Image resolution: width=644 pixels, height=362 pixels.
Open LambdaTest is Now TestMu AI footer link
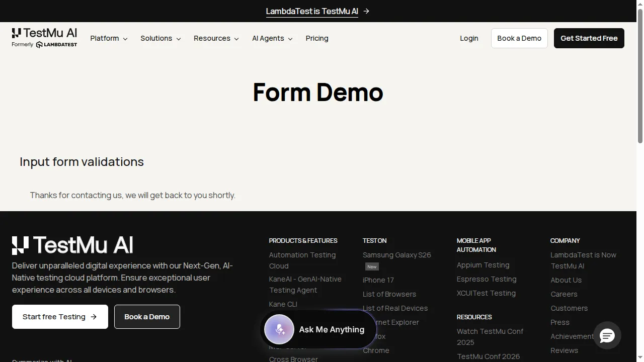pos(584,260)
